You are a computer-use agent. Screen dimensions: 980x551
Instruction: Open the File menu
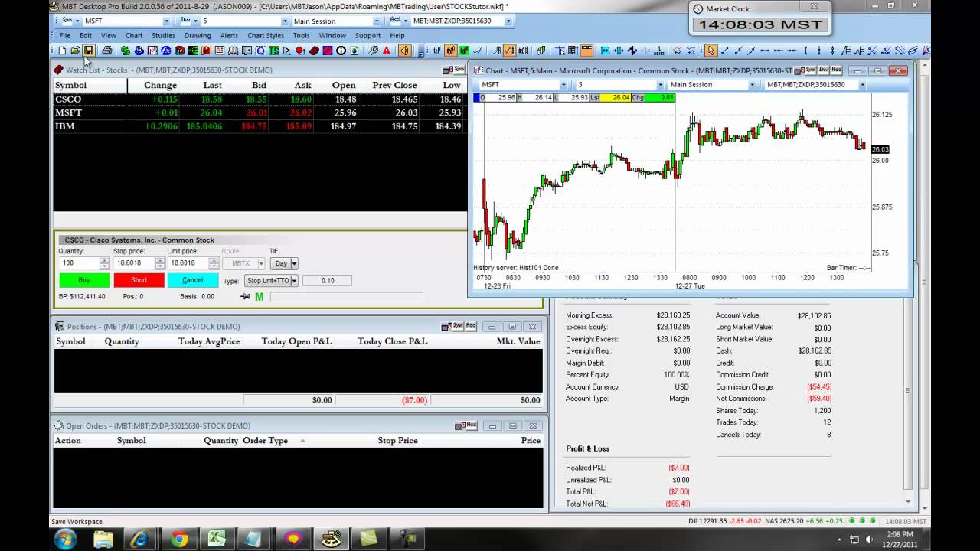click(x=65, y=35)
